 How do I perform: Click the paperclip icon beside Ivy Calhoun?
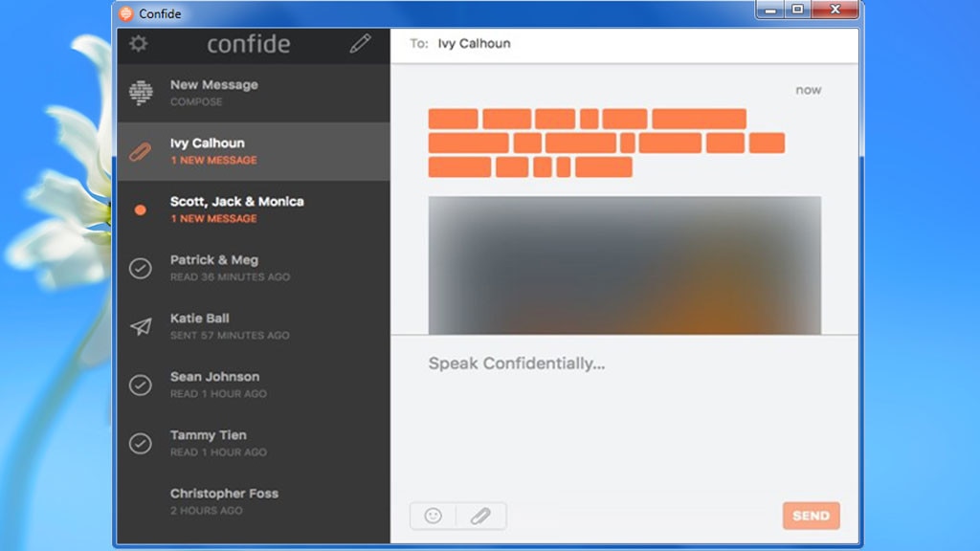(x=141, y=151)
